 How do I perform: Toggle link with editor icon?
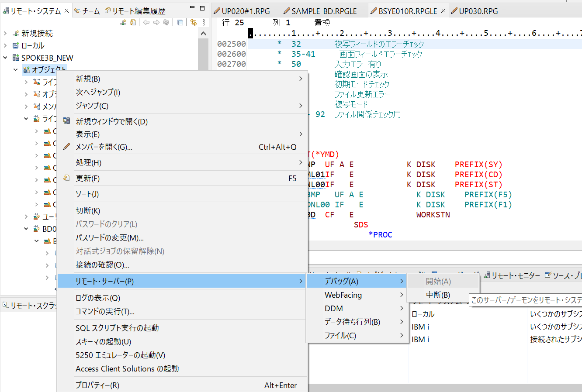193,22
